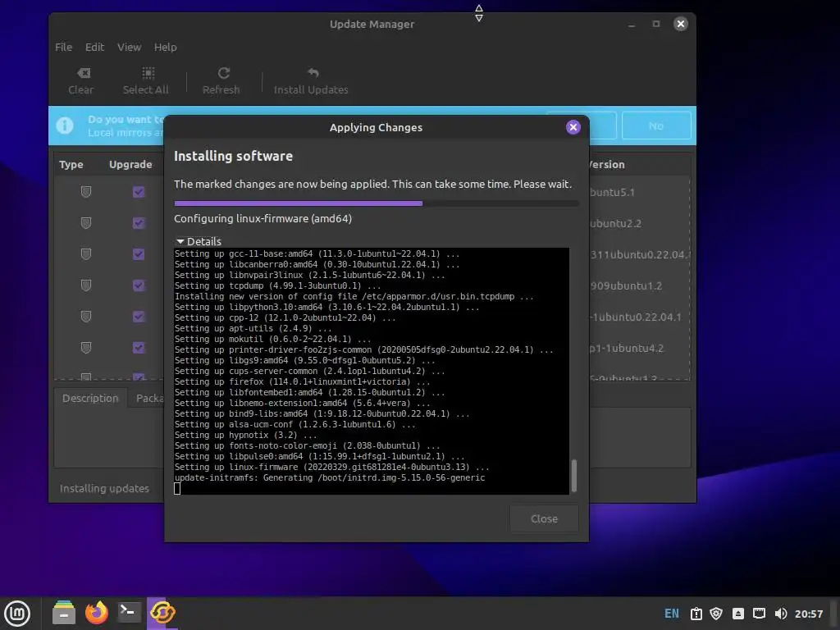The height and width of the screenshot is (630, 840).
Task: Click the "Setting up tcpdump" terminal line
Action: 277,286
